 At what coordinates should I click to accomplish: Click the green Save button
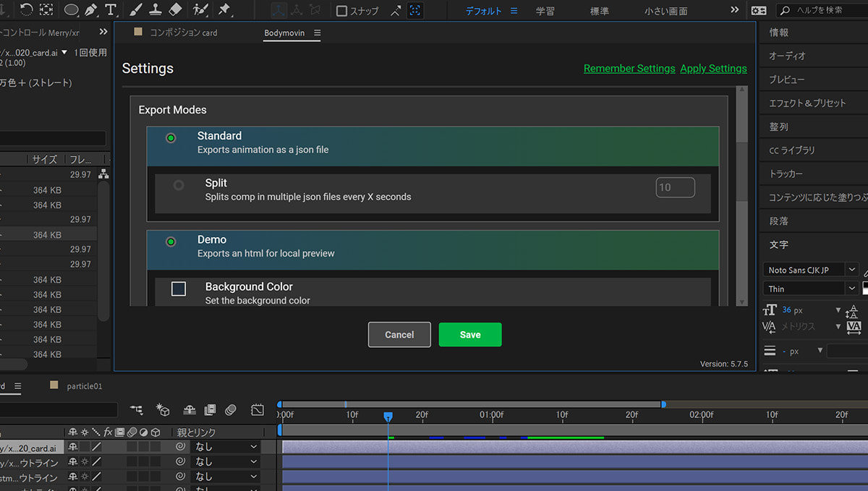(x=470, y=335)
